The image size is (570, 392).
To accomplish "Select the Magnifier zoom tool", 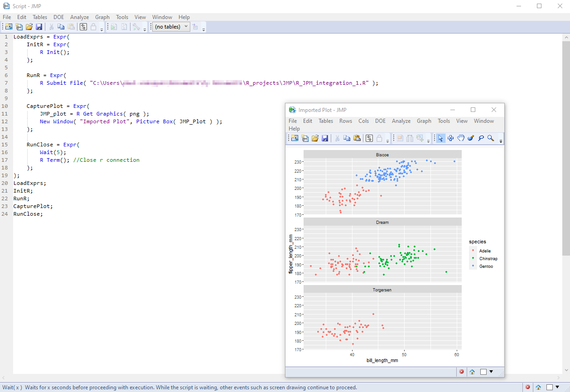I will (491, 138).
